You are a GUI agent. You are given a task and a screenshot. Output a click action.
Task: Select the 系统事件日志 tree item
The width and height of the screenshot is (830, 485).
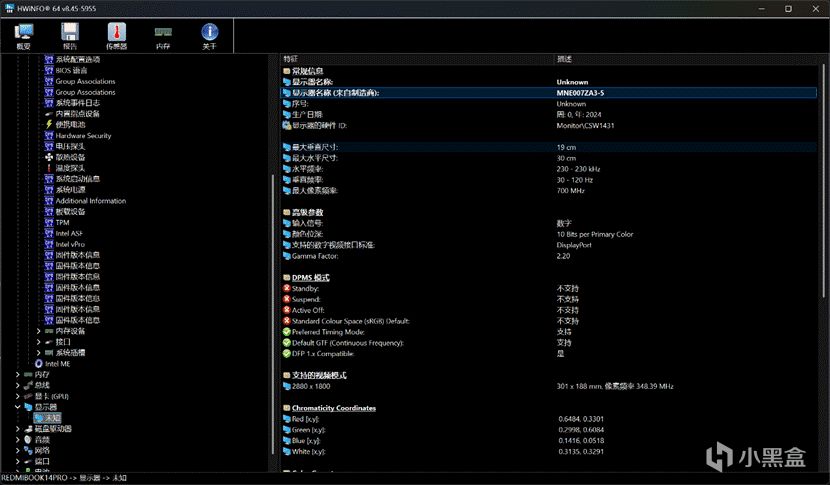[78, 103]
